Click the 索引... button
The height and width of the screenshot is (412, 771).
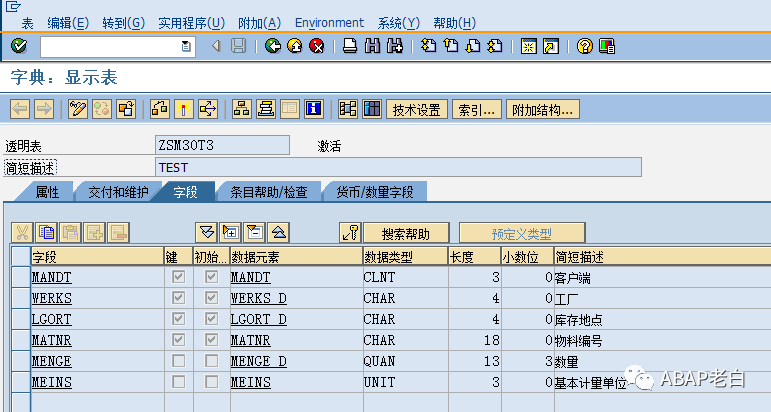click(476, 109)
